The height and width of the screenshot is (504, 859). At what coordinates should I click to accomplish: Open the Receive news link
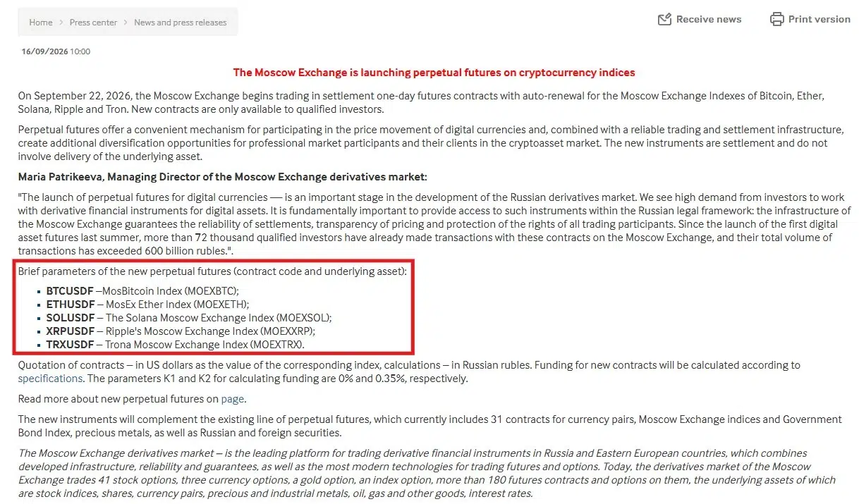709,19
